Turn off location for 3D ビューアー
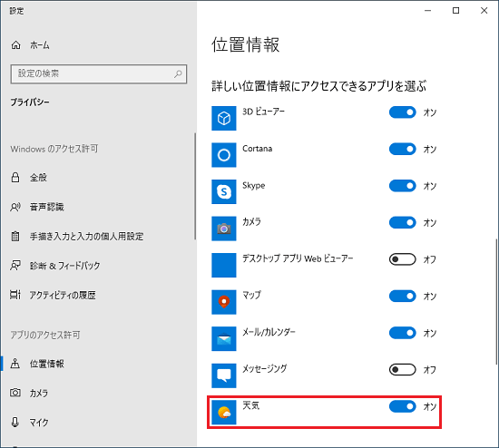 point(402,112)
